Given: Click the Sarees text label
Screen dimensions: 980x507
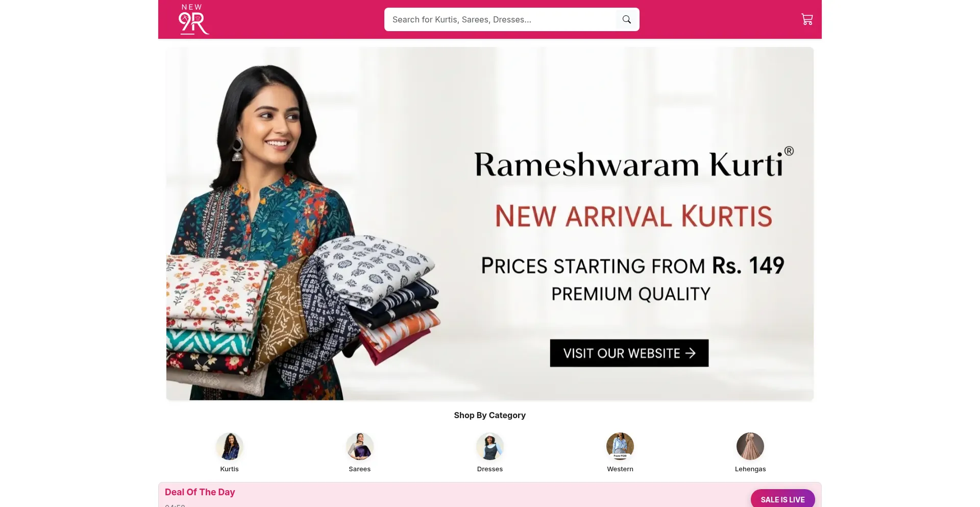Looking at the screenshot, I should (360, 469).
